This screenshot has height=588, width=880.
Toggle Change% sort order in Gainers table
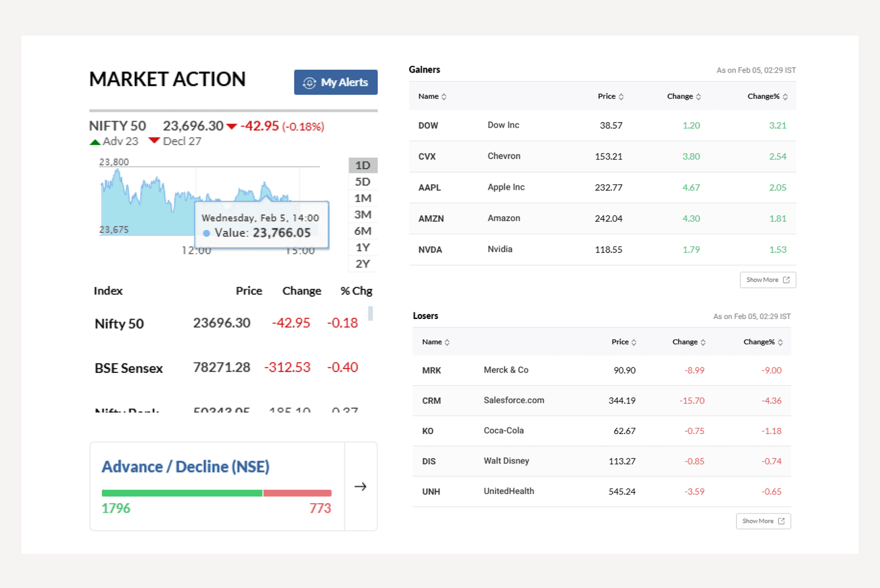[x=768, y=96]
